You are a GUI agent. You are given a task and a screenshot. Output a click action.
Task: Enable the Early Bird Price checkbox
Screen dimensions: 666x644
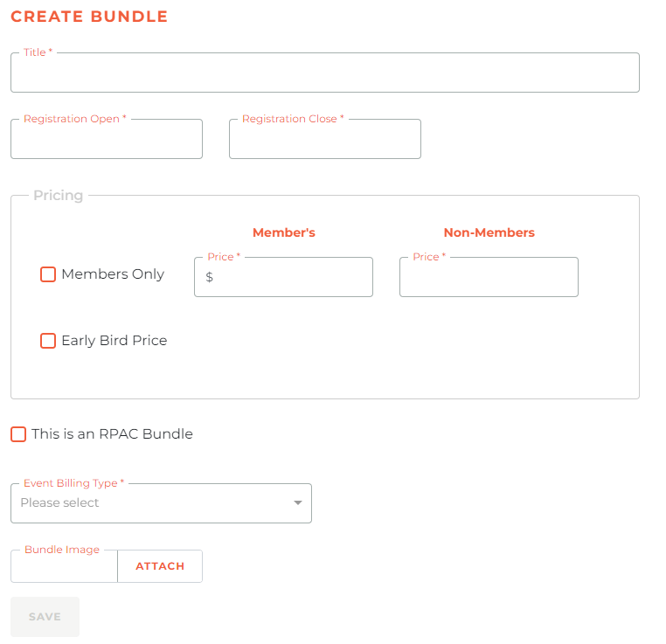(48, 341)
